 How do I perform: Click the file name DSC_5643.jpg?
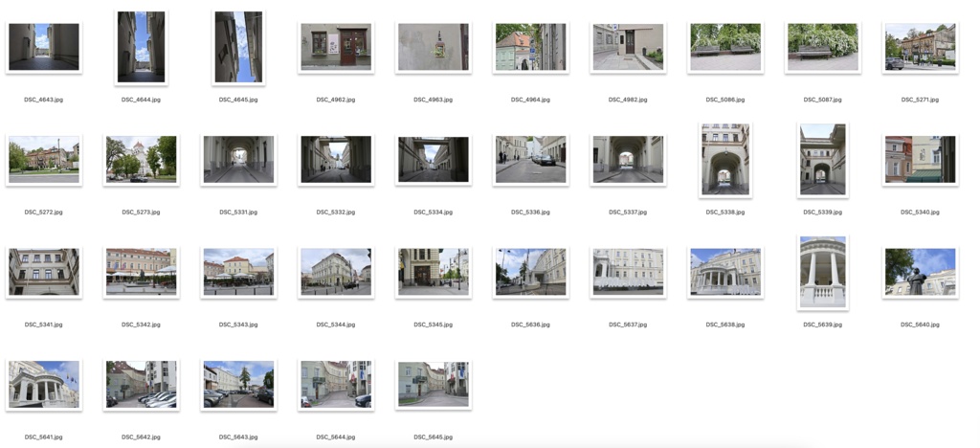(x=238, y=437)
